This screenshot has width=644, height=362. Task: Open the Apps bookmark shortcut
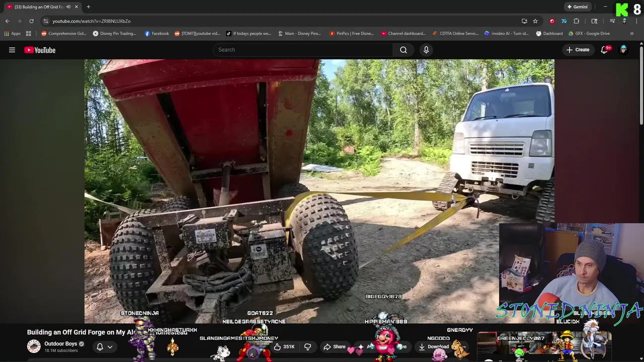coord(13,34)
